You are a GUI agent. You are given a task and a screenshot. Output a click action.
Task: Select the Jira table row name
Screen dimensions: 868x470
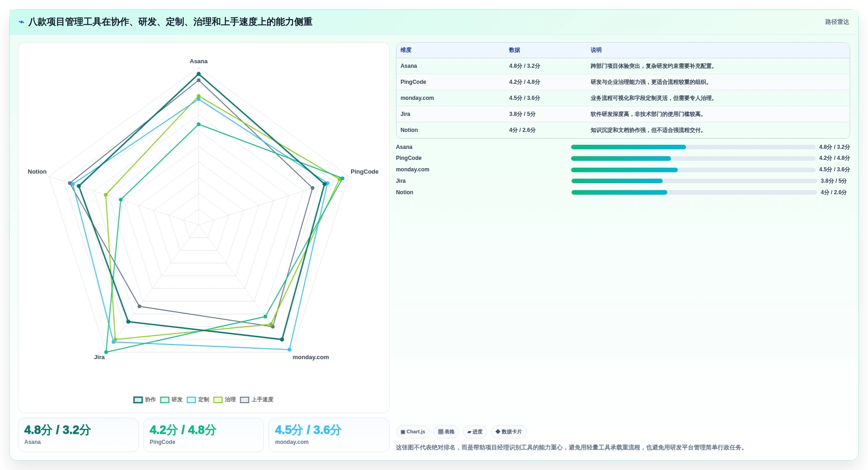406,114
